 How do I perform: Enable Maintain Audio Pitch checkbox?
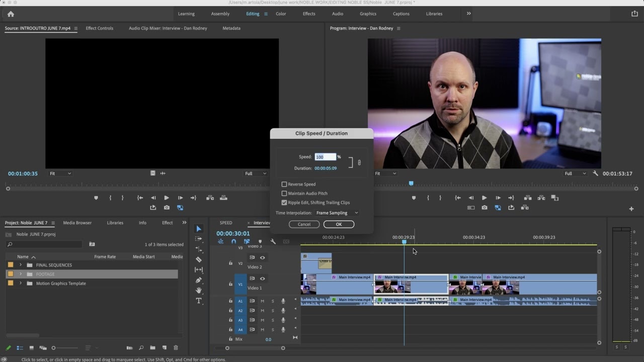pyautogui.click(x=284, y=193)
